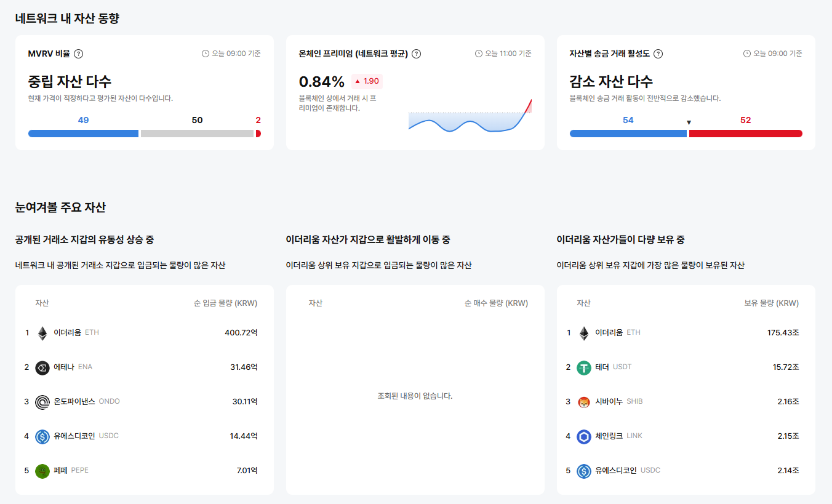Click USDC logo in 보유 물량 list

click(584, 471)
